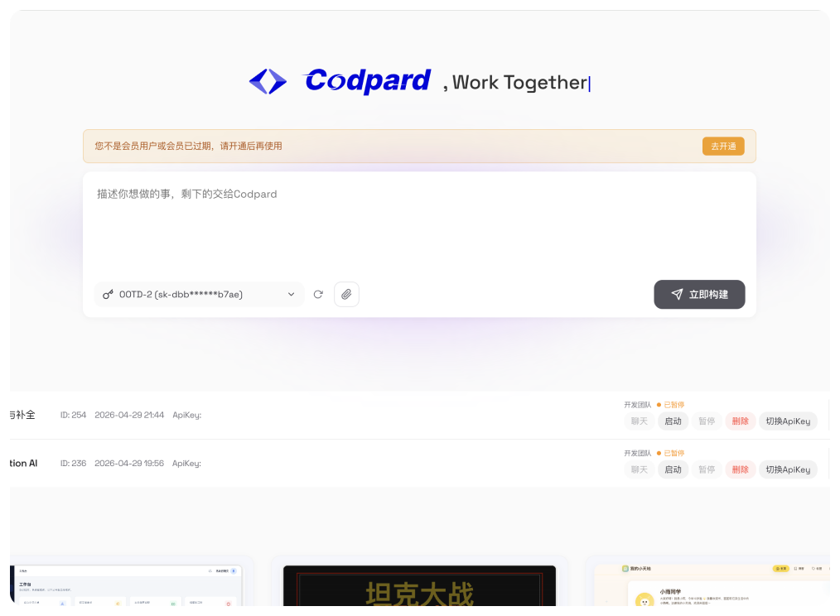Click the paperclip attachment icon
This screenshot has width=840, height=616.
[346, 294]
